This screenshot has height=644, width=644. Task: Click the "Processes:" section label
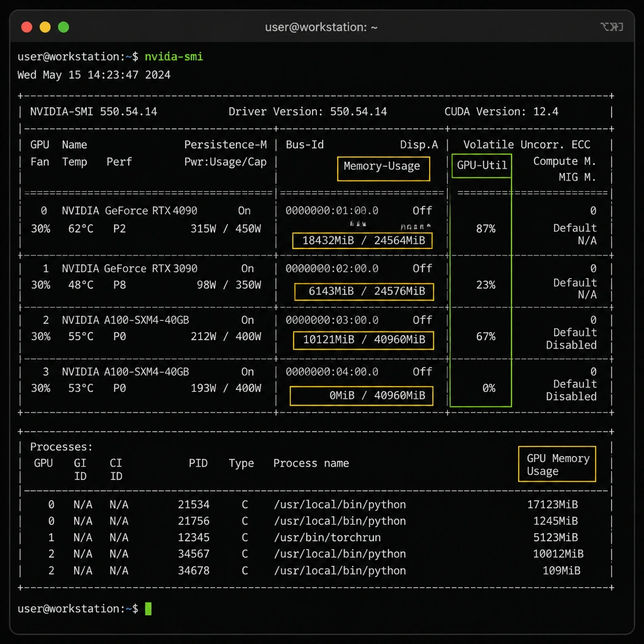(61, 447)
